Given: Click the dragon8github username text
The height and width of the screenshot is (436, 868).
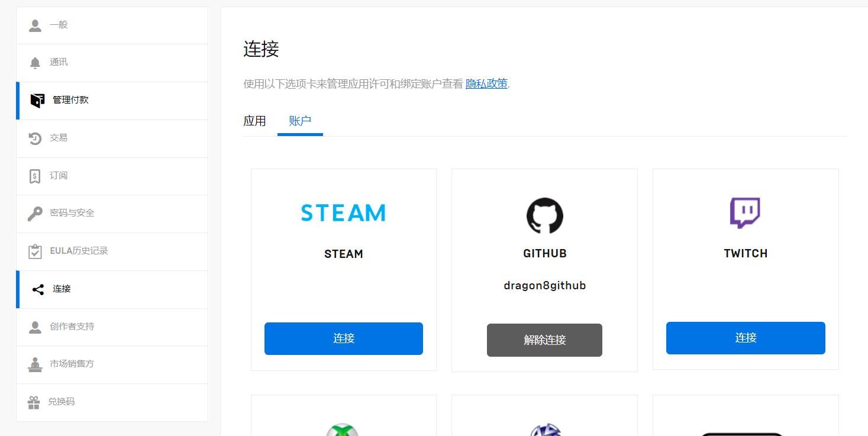Looking at the screenshot, I should coord(545,286).
